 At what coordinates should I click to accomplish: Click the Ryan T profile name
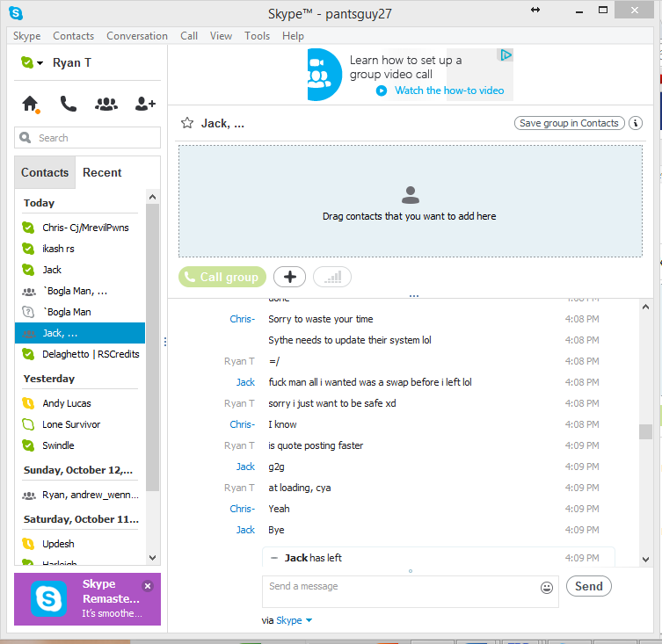click(72, 63)
